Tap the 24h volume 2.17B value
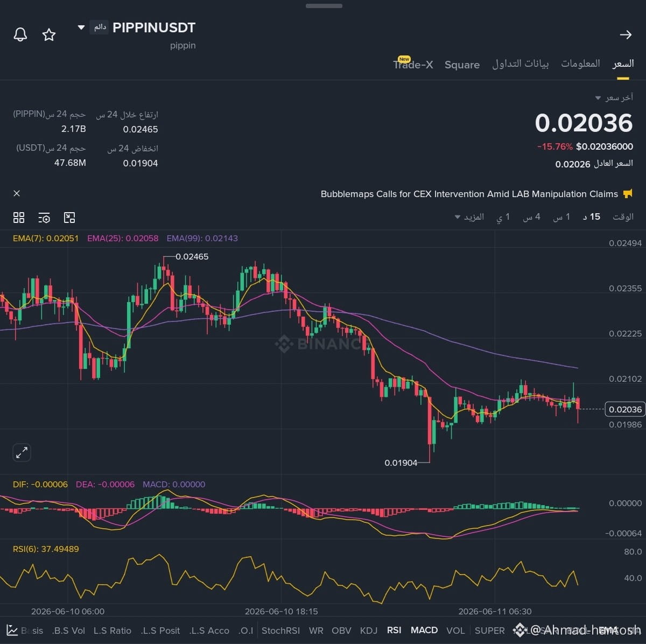Image resolution: width=646 pixels, height=644 pixels. [x=74, y=129]
